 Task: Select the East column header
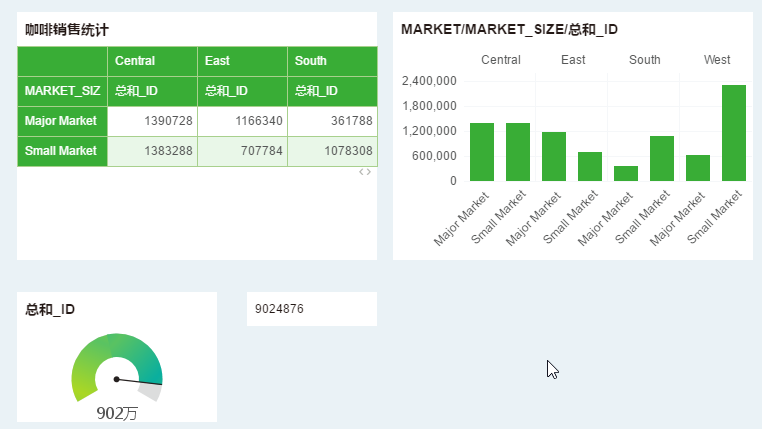click(x=242, y=61)
